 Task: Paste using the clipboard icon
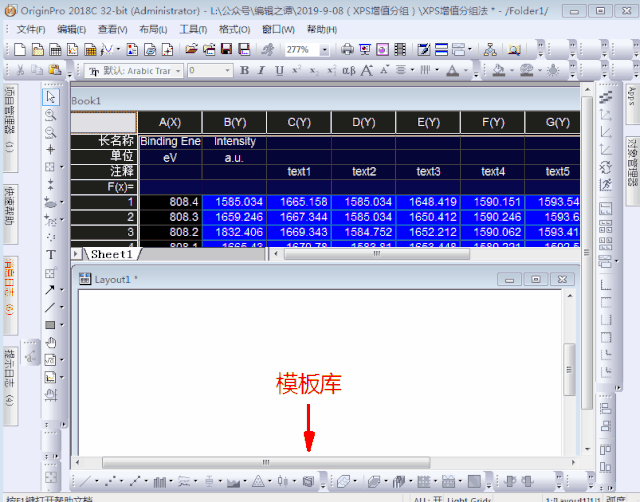click(x=55, y=70)
